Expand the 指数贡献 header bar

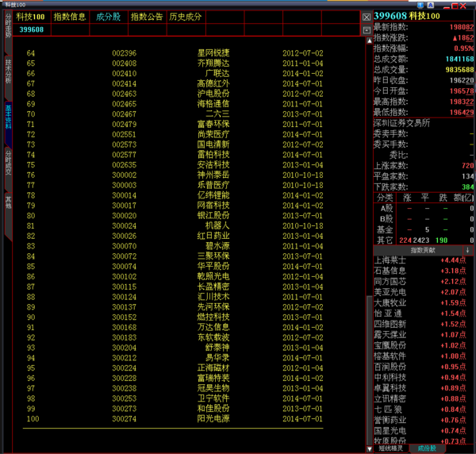pos(417,249)
